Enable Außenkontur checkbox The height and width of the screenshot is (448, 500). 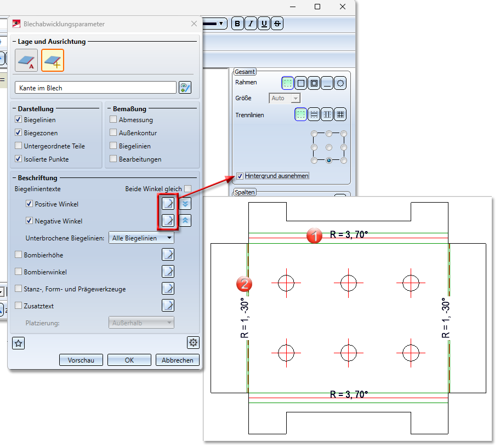(113, 133)
